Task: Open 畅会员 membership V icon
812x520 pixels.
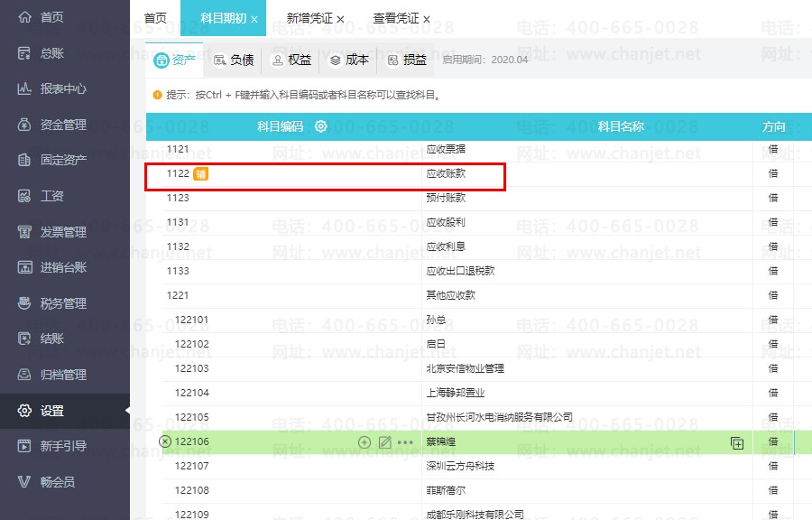Action: [x=24, y=482]
